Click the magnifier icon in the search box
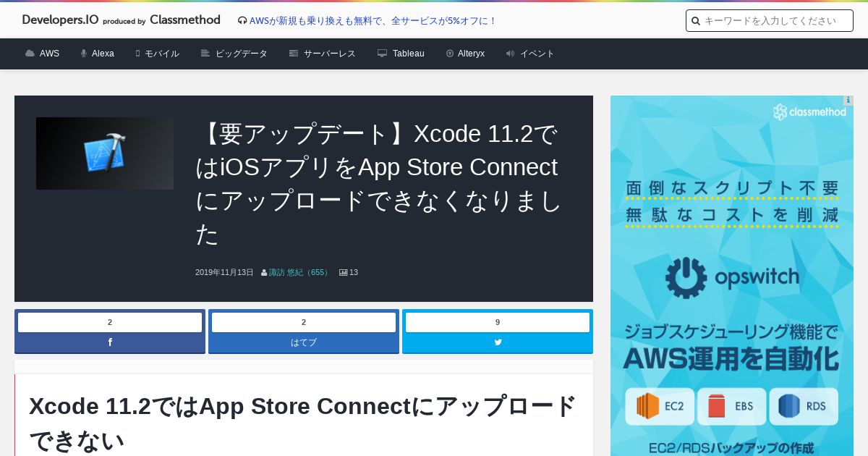 696,21
